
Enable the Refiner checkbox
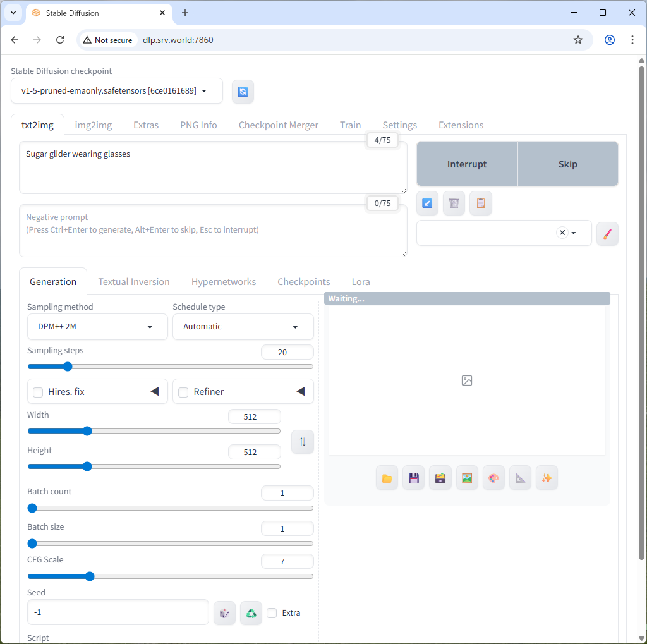pyautogui.click(x=183, y=392)
